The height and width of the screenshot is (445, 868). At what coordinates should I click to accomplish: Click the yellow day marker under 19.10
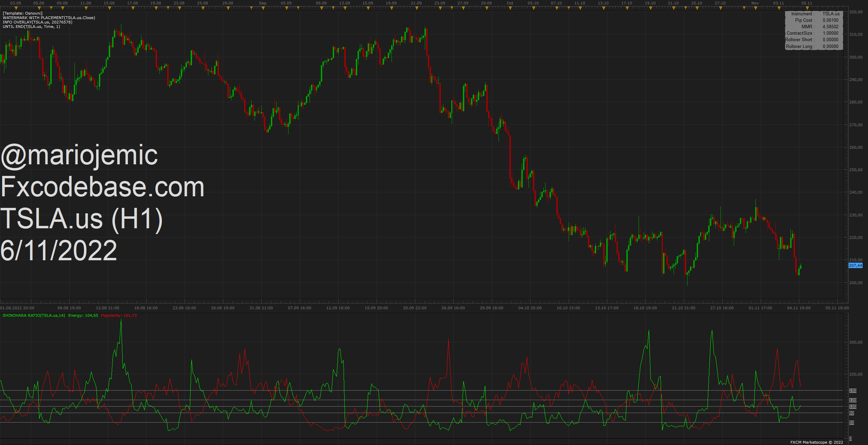[x=650, y=8]
